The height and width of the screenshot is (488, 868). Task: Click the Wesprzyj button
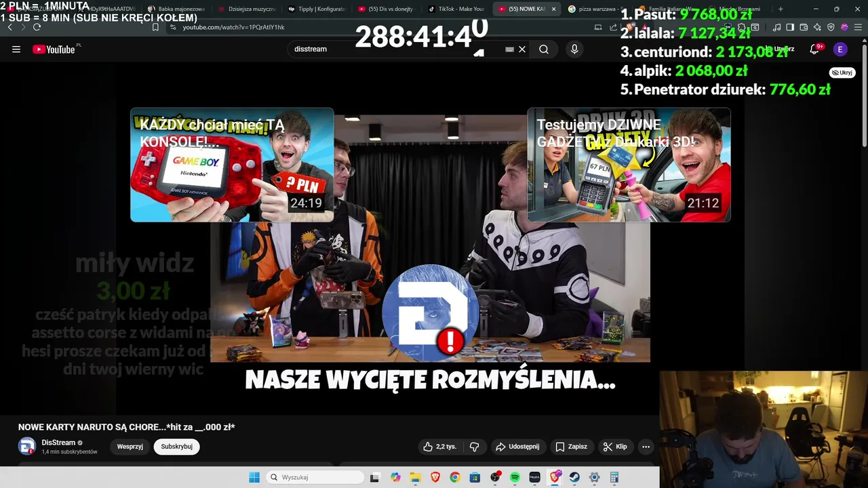click(x=130, y=447)
